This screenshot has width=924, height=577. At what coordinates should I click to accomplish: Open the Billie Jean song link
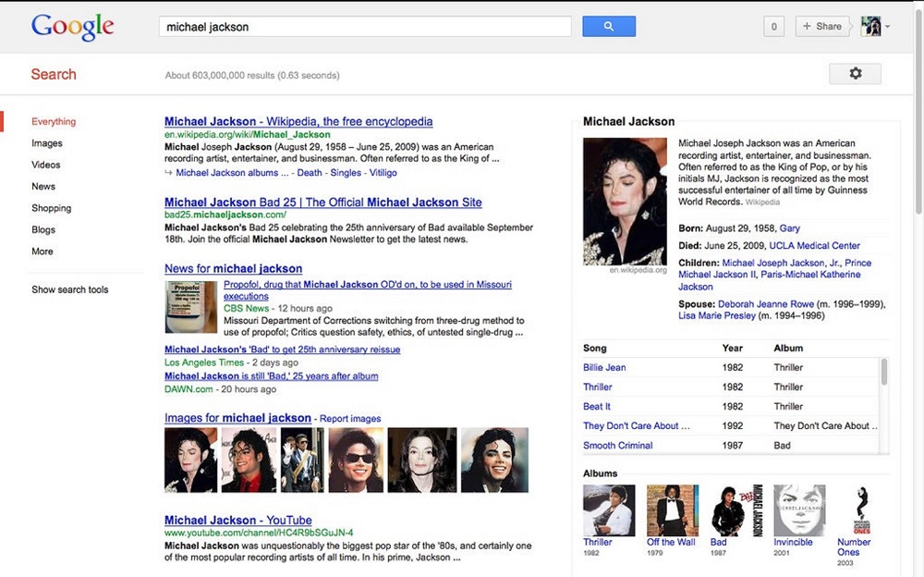pos(604,367)
